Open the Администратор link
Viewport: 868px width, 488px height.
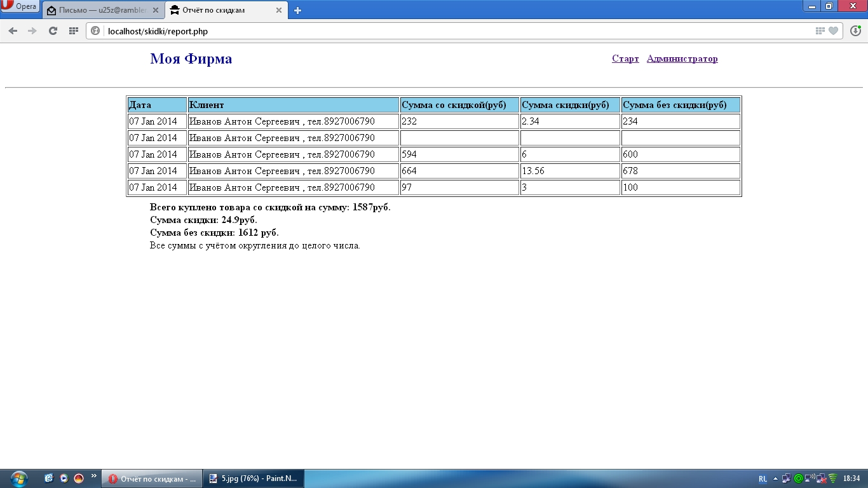point(682,58)
